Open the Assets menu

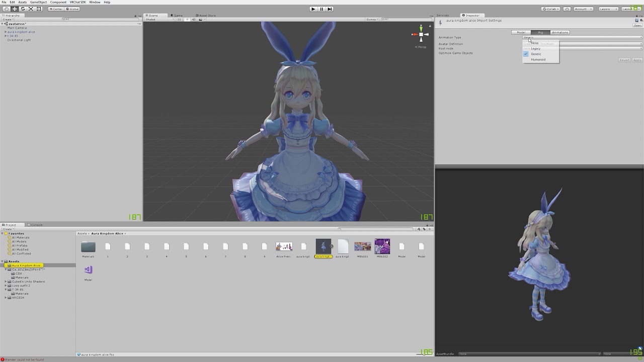[x=23, y=3]
